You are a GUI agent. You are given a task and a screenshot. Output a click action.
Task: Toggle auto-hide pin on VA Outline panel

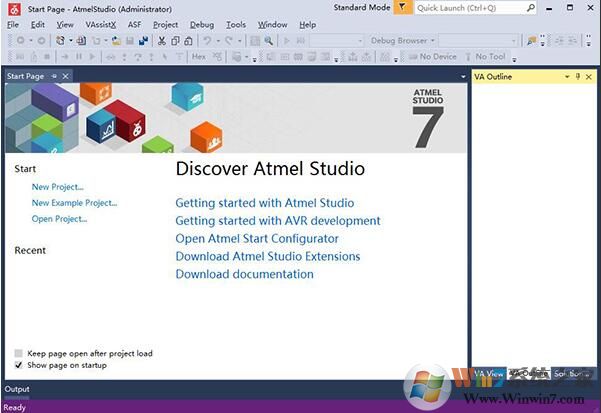(578, 77)
